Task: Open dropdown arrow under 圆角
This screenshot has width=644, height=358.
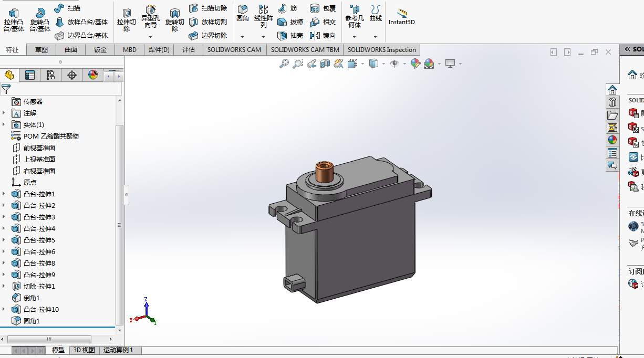Action: pos(243,37)
